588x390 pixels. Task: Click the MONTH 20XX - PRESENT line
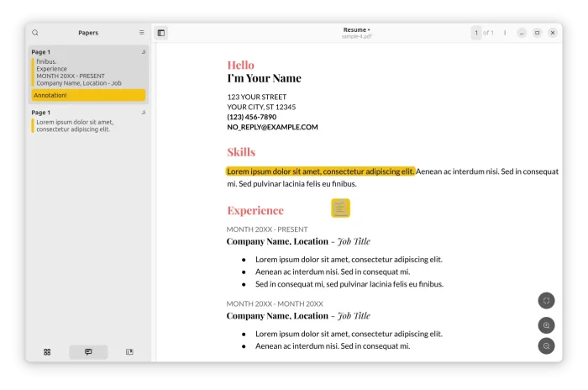[x=267, y=229]
